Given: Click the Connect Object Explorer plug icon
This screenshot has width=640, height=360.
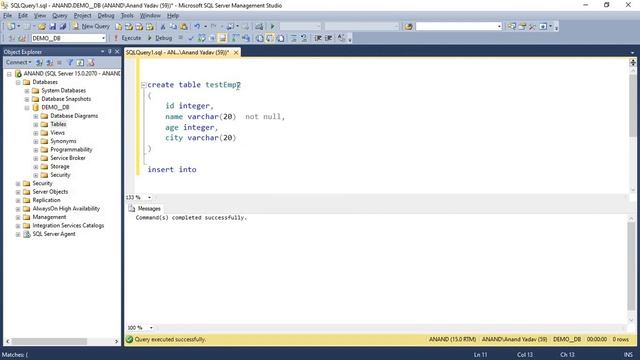Looking at the screenshot, I should 39,62.
